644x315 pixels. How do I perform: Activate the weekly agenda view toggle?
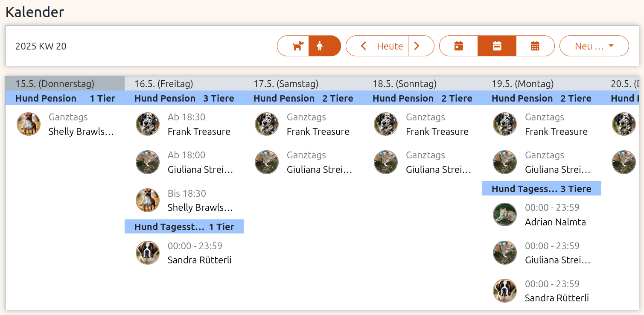pos(497,46)
